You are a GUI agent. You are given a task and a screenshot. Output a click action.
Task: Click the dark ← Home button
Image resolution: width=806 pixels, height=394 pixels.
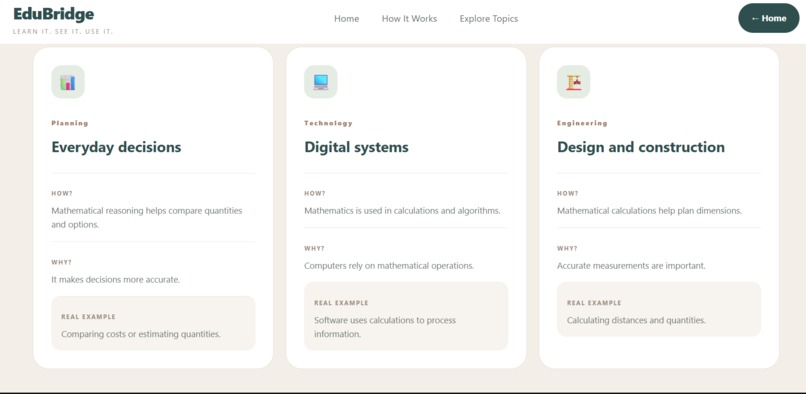coord(768,18)
